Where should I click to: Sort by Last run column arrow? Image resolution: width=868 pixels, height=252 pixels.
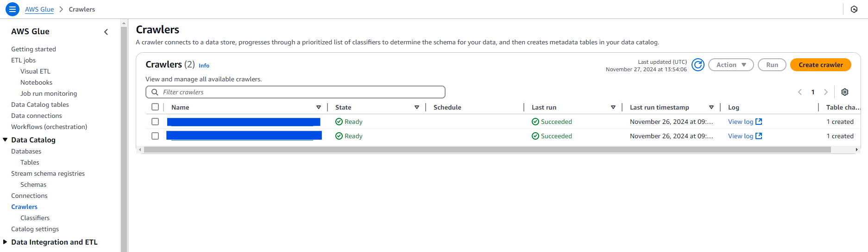613,107
